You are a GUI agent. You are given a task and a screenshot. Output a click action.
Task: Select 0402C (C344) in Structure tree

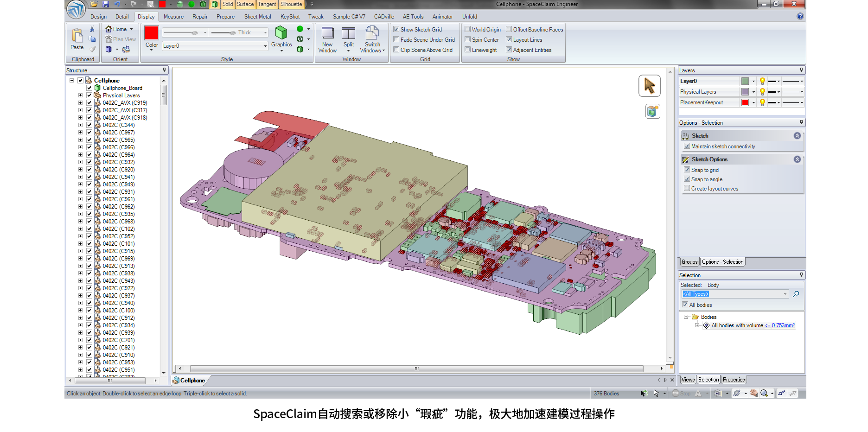(x=119, y=125)
